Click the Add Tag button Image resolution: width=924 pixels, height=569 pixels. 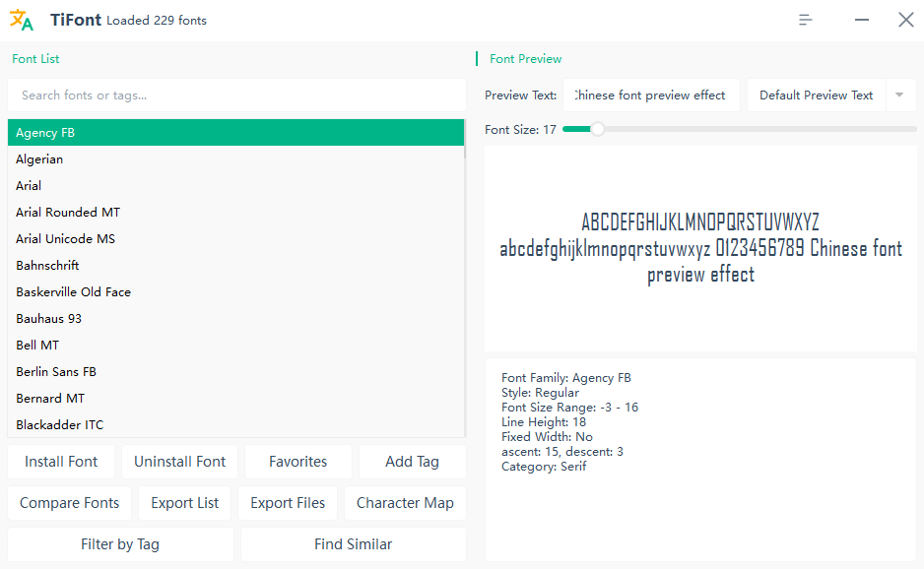412,461
